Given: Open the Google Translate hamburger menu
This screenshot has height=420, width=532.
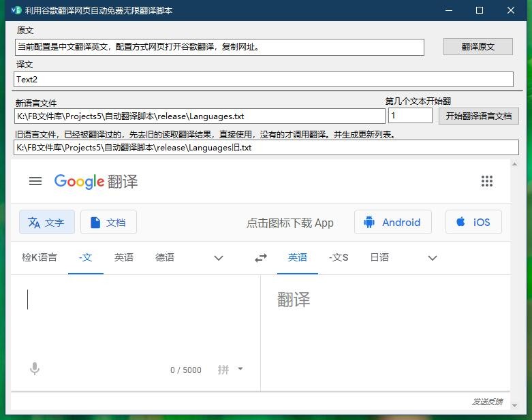Looking at the screenshot, I should click(35, 181).
